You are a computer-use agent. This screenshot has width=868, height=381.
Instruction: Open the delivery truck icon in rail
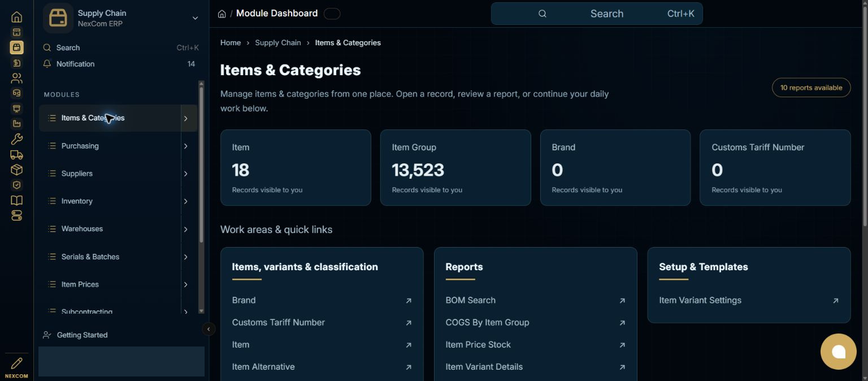(x=16, y=154)
